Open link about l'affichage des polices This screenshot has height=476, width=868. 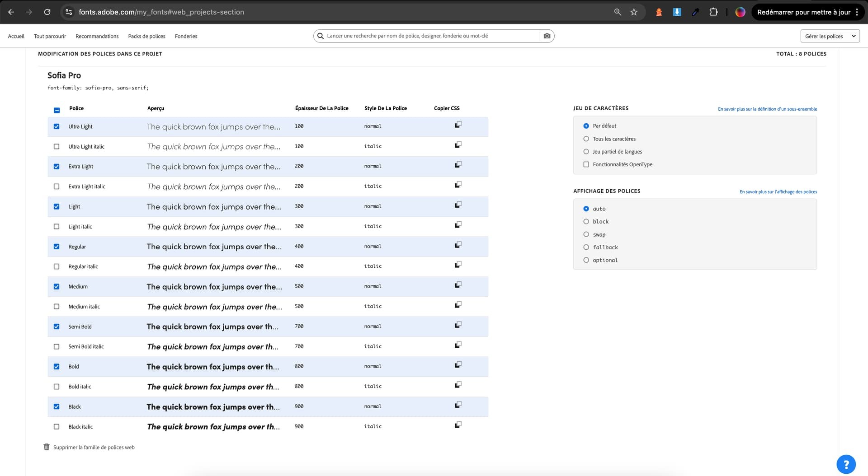[x=778, y=192]
